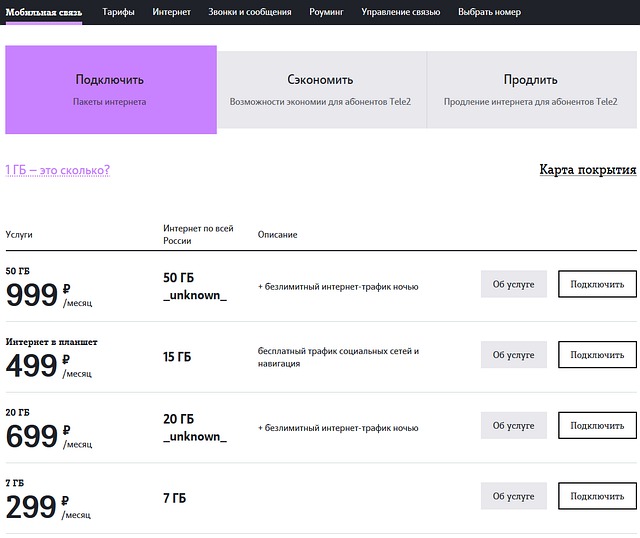Open the Интернет menu item
This screenshot has height=538, width=640.
click(x=171, y=12)
